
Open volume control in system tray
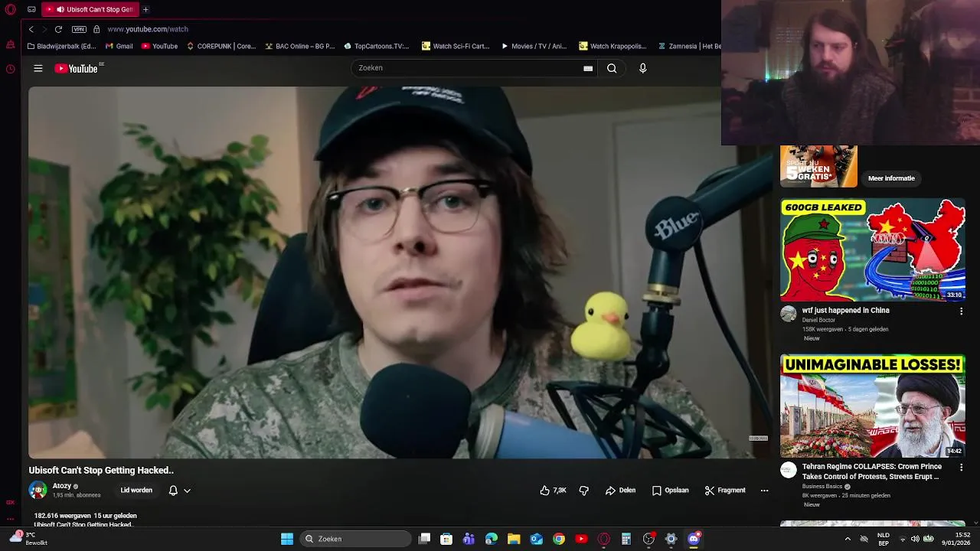coord(915,539)
